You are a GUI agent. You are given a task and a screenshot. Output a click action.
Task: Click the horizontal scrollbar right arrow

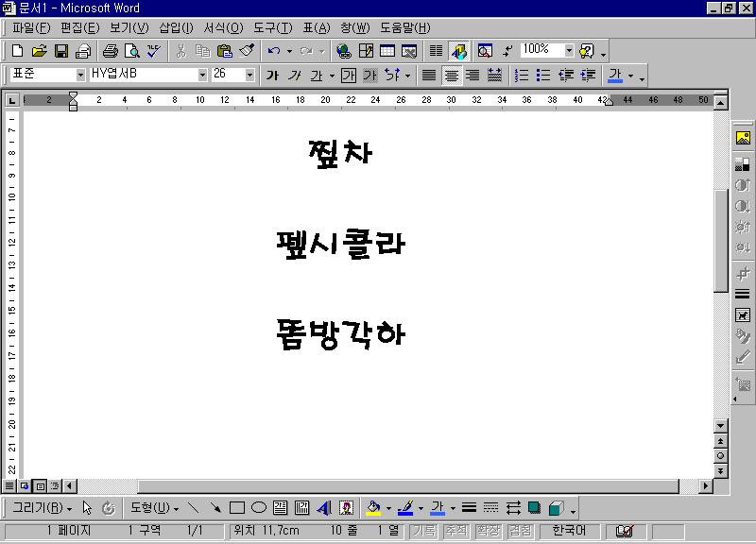click(x=706, y=486)
